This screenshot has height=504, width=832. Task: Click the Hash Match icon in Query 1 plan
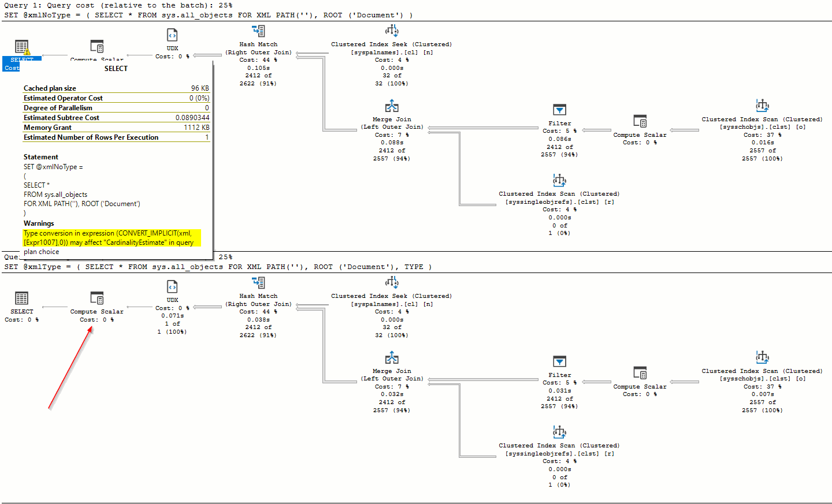258,31
